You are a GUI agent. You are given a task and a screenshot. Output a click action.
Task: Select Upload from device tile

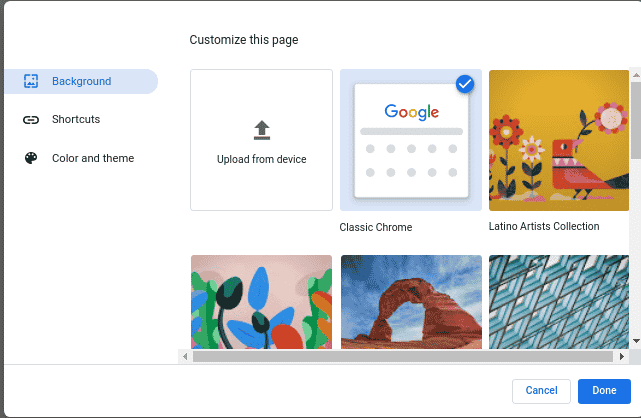click(x=262, y=140)
